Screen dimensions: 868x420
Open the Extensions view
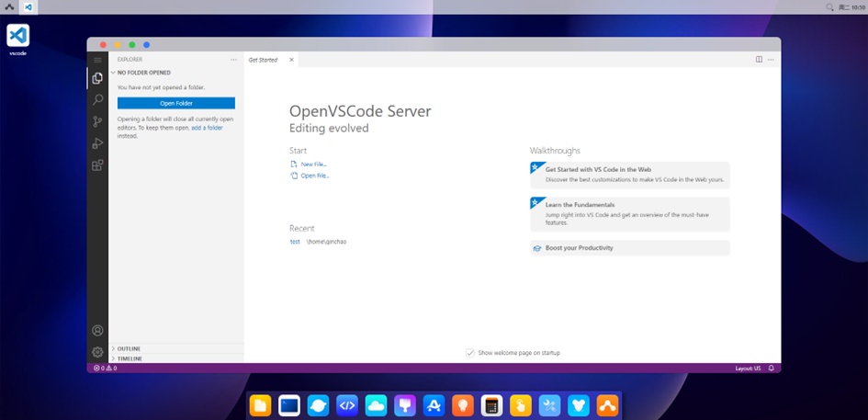pos(97,165)
